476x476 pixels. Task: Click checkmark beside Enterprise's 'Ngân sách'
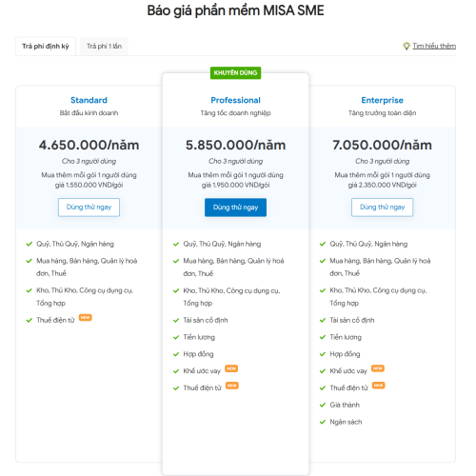pos(323,422)
